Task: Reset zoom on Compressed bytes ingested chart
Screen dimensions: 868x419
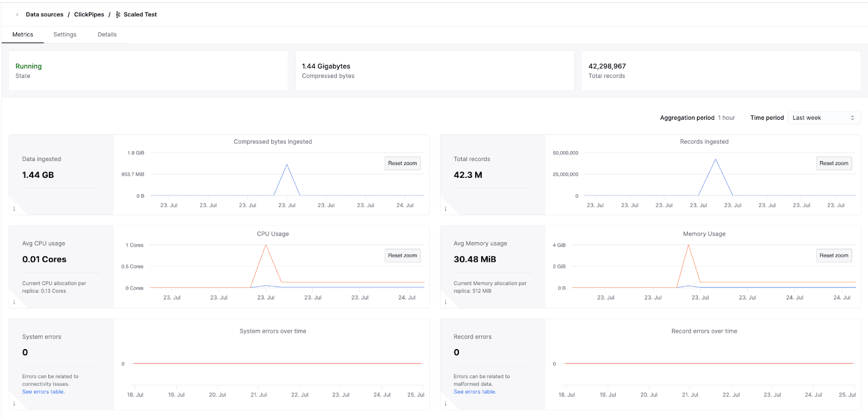Action: 402,163
